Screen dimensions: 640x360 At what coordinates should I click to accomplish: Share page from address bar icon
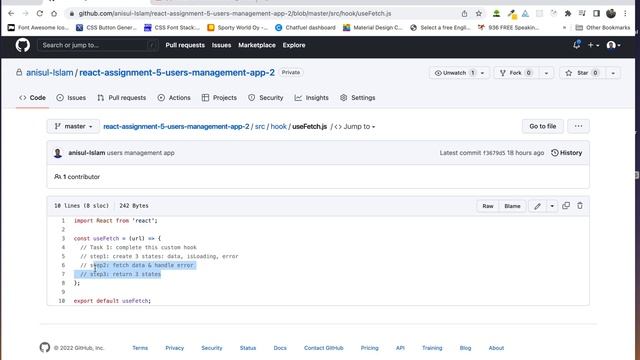click(x=464, y=13)
